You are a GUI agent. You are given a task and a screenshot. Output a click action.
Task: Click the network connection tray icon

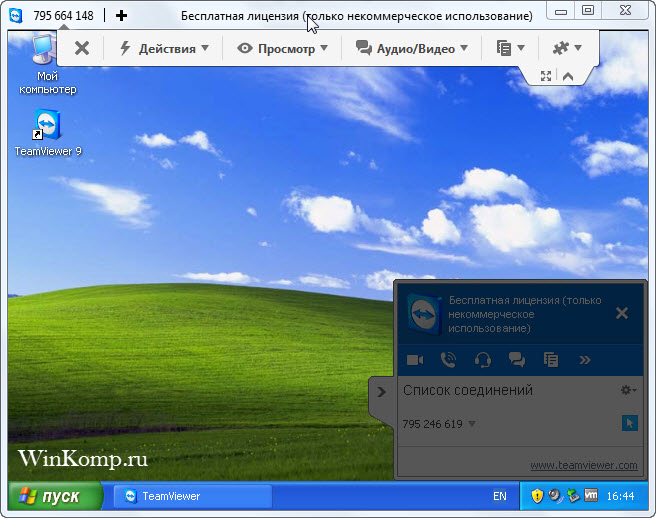574,496
